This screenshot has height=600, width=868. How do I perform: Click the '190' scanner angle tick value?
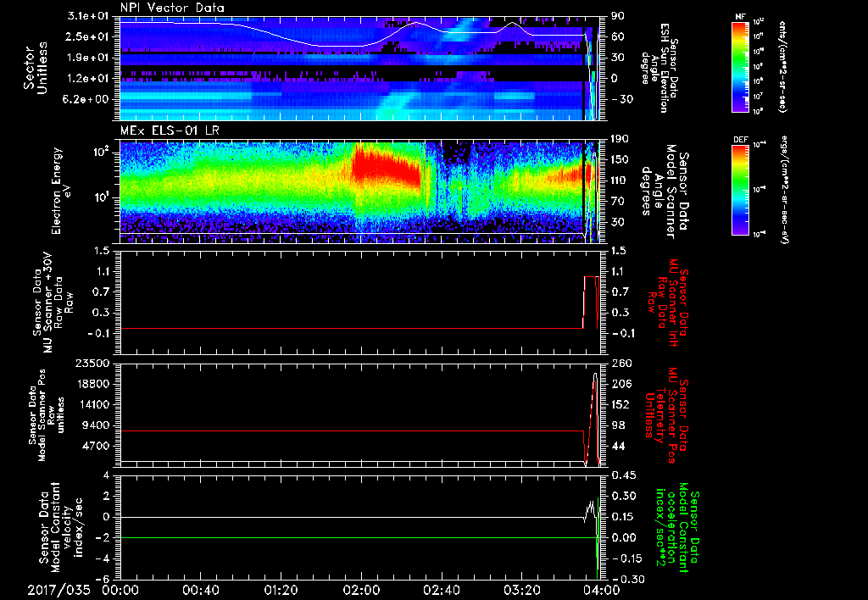tap(621, 139)
